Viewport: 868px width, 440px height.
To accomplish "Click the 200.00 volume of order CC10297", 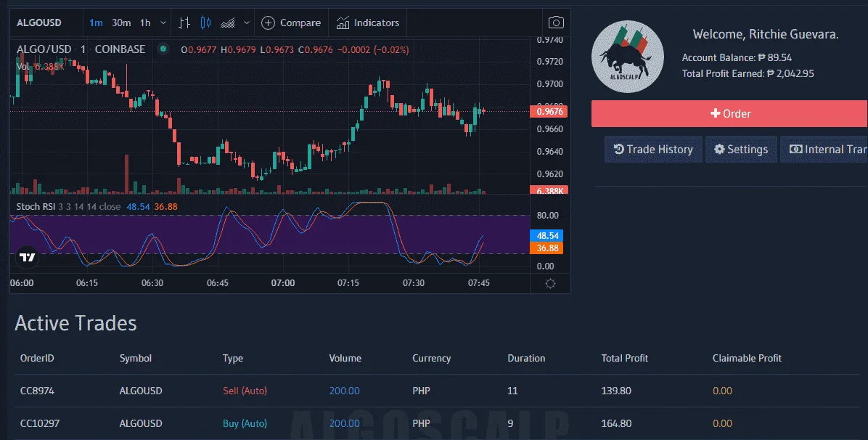I will click(x=344, y=423).
